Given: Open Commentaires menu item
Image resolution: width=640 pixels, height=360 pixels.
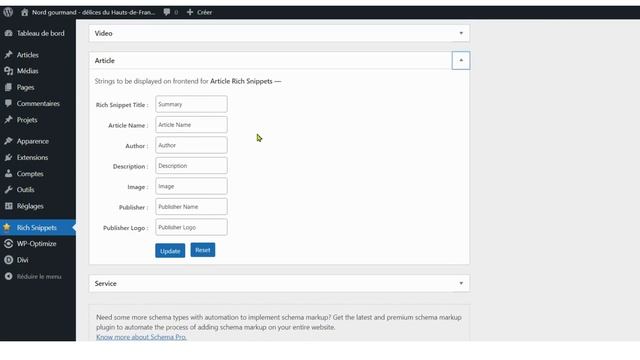Looking at the screenshot, I should [38, 104].
